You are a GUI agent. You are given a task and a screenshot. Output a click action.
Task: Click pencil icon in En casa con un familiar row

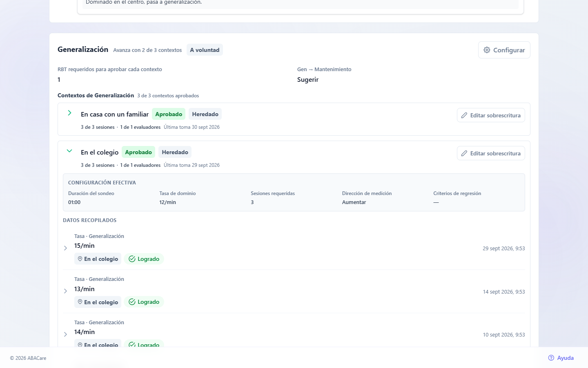[464, 115]
